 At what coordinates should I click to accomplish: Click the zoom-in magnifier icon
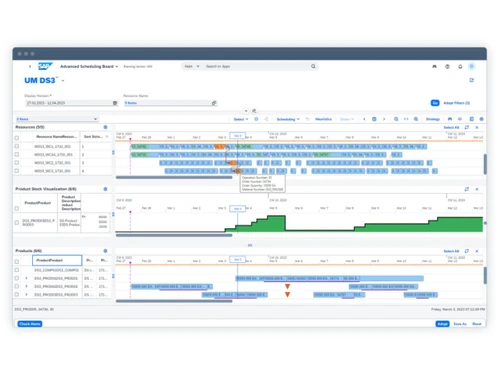tap(416, 119)
